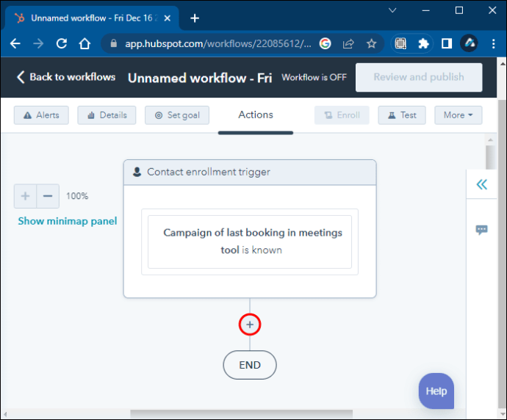Collapse the side panel with double chevron

pos(481,184)
